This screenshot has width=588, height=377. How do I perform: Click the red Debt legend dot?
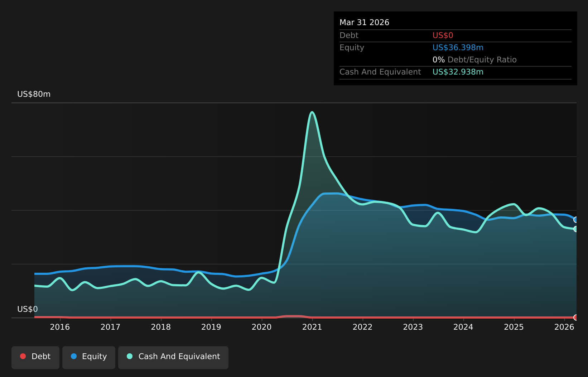point(23,356)
